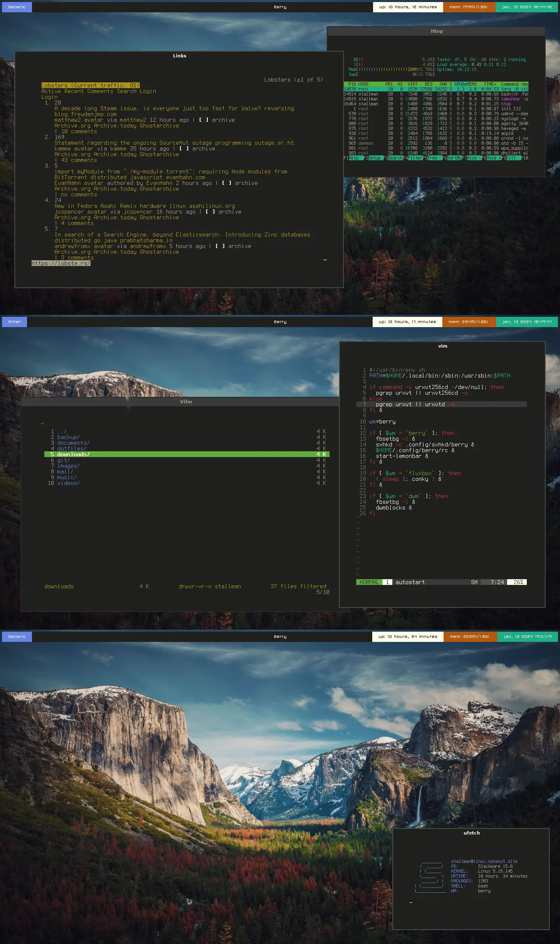The image size is (560, 944).
Task: Open the '10 comments' link
Action: pos(79,132)
